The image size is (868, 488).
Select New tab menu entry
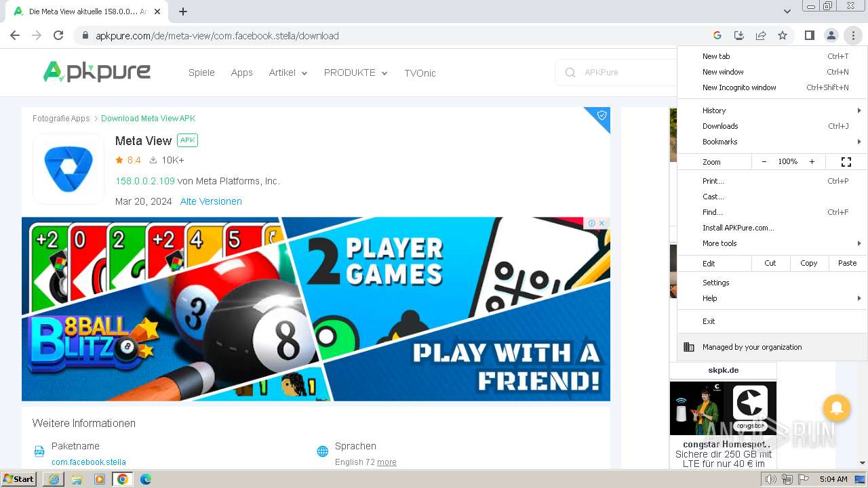pyautogui.click(x=772, y=56)
